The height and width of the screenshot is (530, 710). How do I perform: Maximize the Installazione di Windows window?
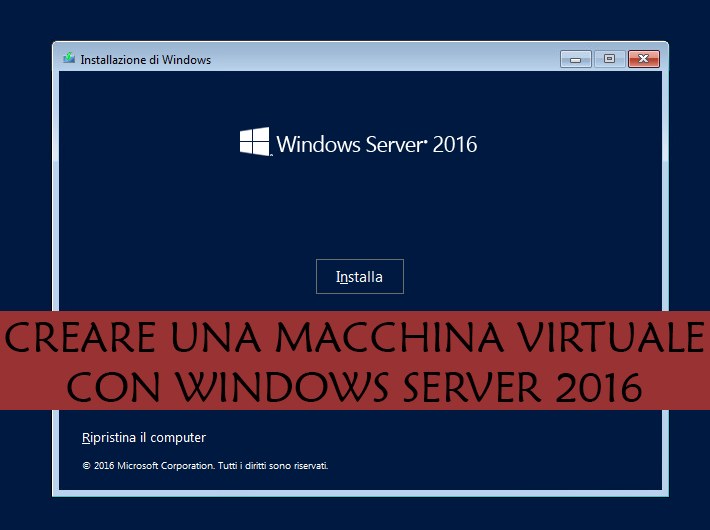tap(608, 59)
